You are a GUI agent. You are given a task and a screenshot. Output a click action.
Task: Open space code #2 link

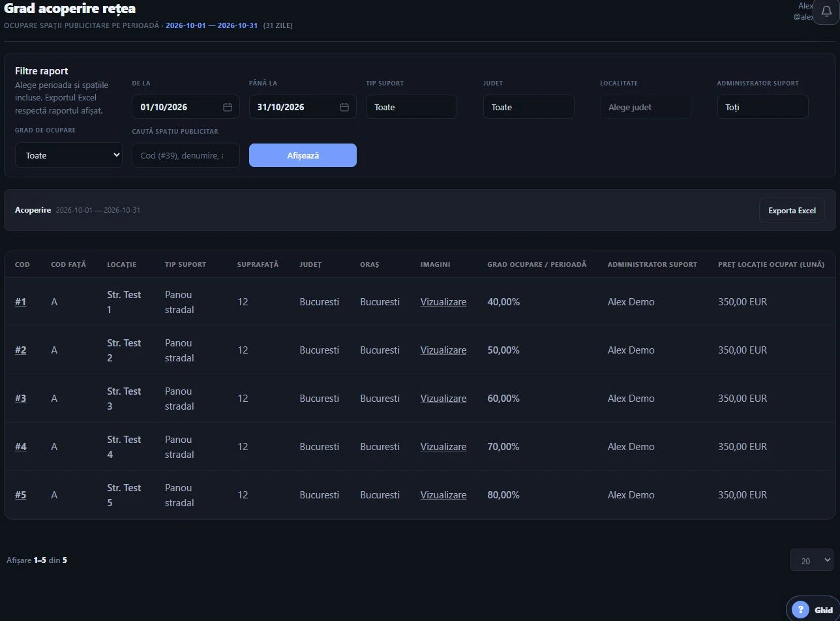(x=21, y=350)
